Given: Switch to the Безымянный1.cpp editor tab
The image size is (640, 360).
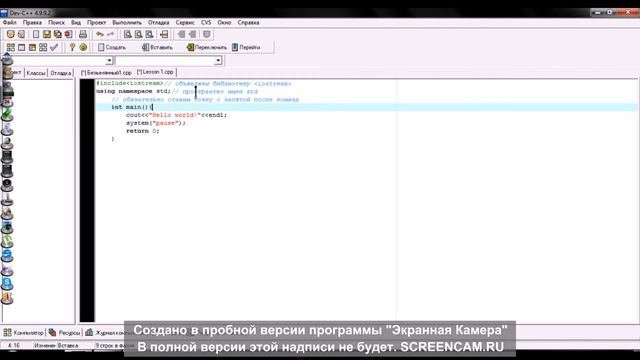Looking at the screenshot, I should pos(106,73).
